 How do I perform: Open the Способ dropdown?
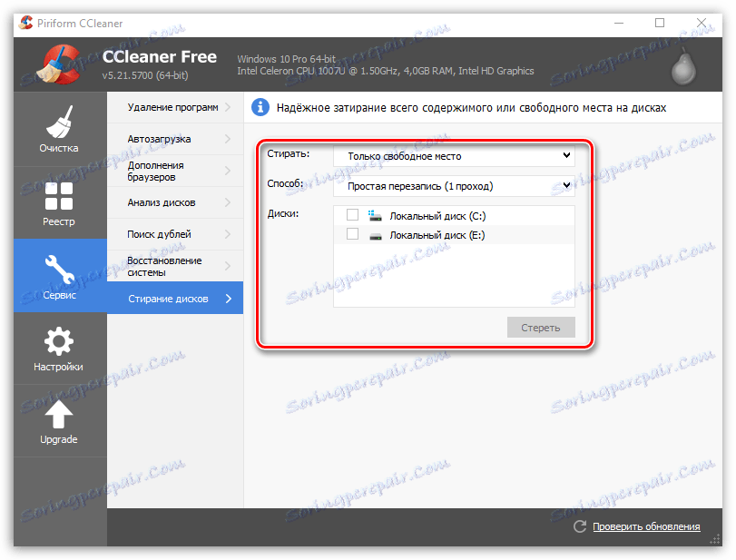[454, 186]
